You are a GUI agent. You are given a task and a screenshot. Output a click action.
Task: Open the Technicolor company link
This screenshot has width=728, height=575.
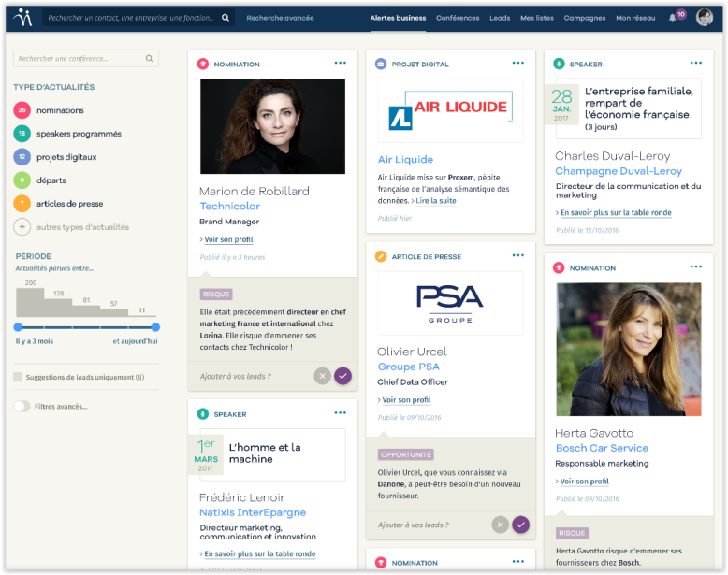click(230, 206)
